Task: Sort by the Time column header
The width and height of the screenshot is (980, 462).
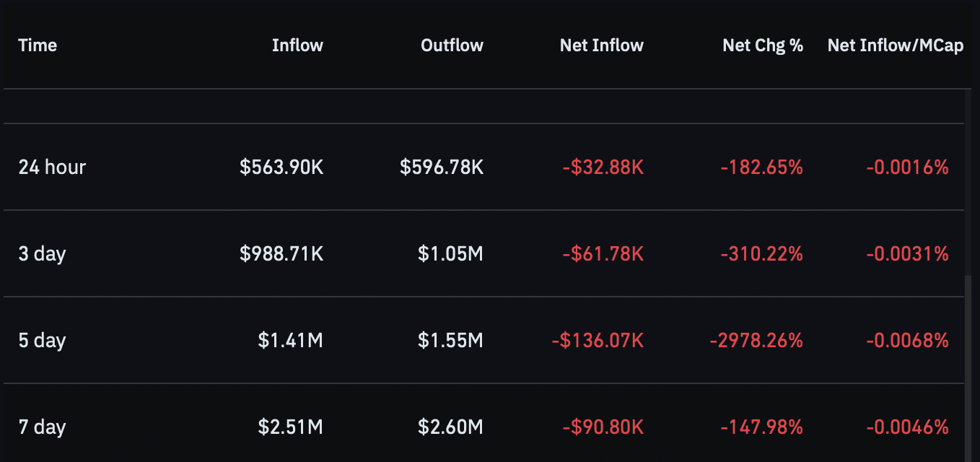Action: (38, 45)
